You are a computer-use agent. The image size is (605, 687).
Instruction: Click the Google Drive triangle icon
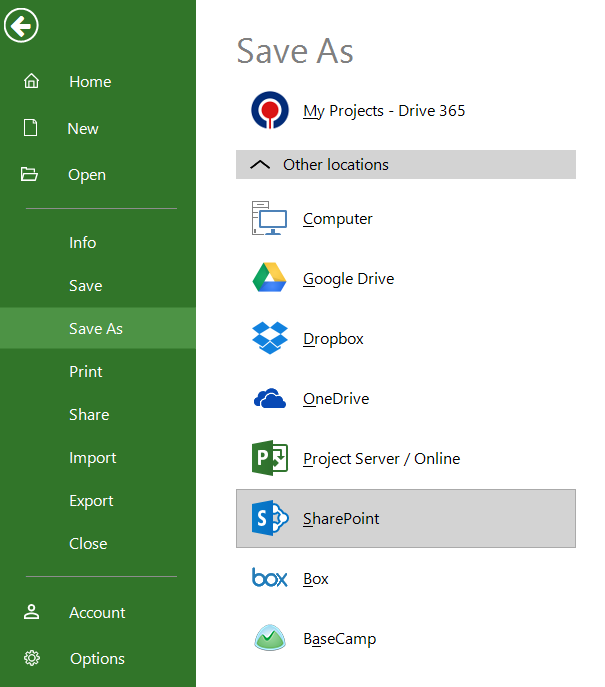(269, 278)
